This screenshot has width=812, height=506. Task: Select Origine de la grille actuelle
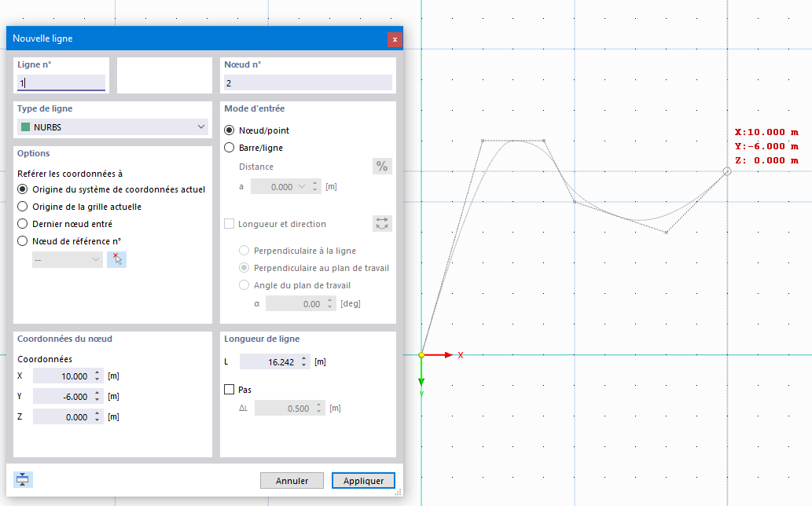(x=24, y=206)
